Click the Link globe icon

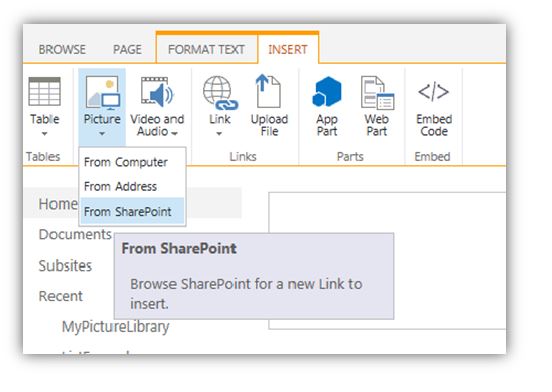tap(220, 92)
